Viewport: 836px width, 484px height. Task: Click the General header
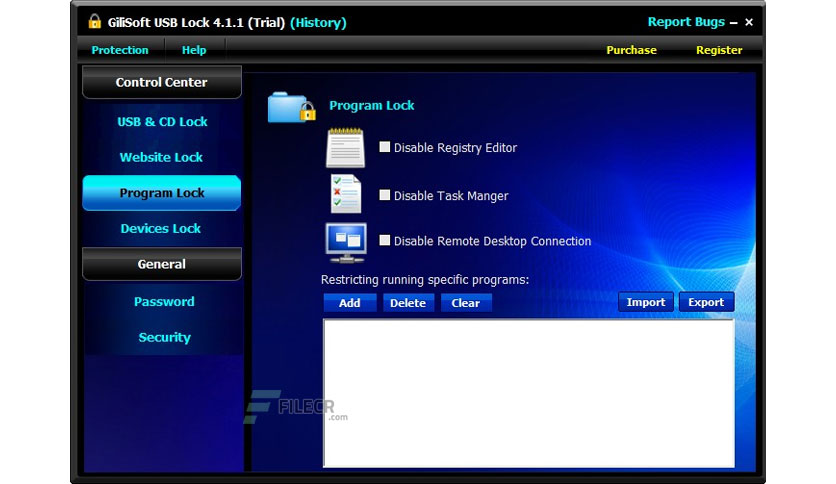162,264
